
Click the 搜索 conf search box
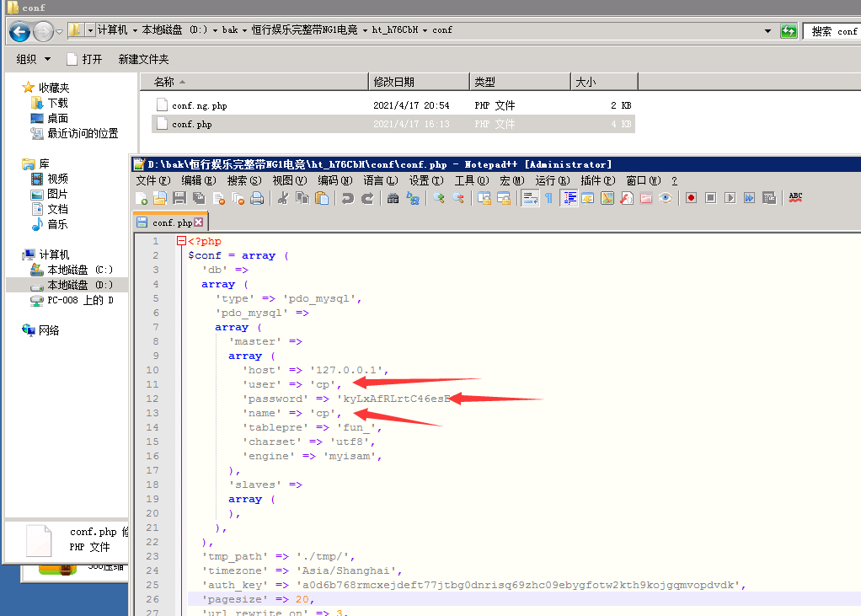tap(832, 31)
